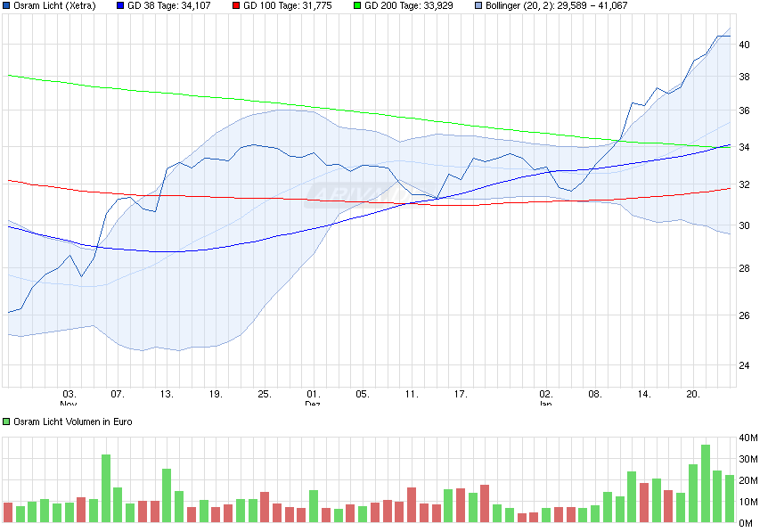The height and width of the screenshot is (532, 776).
Task: Click the price axis value 32
Action: coord(744,184)
